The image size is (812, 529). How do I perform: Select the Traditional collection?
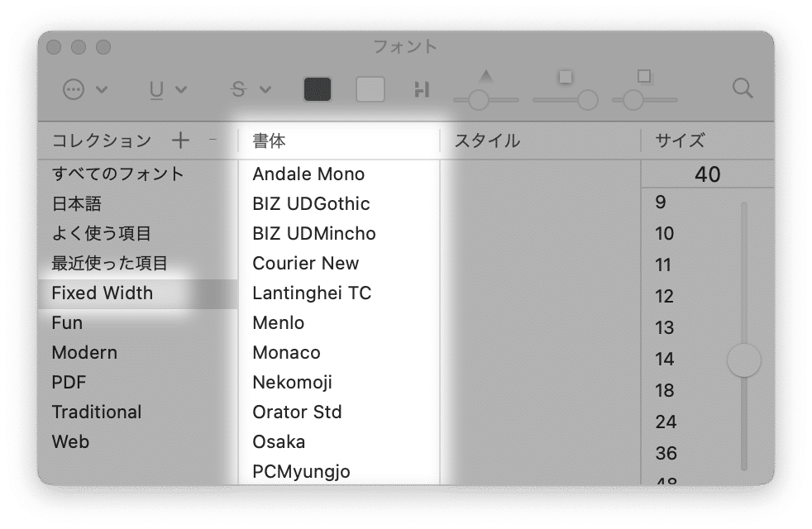pyautogui.click(x=138, y=412)
